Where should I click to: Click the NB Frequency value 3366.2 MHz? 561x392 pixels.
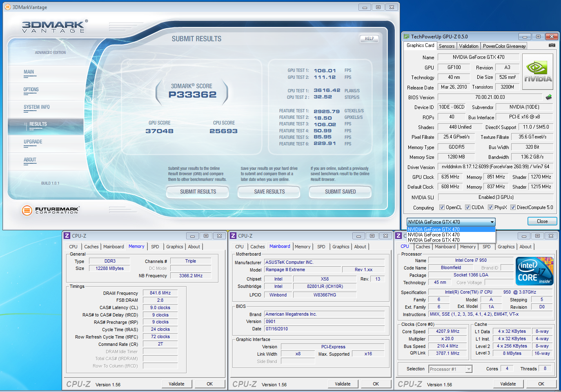click(191, 276)
